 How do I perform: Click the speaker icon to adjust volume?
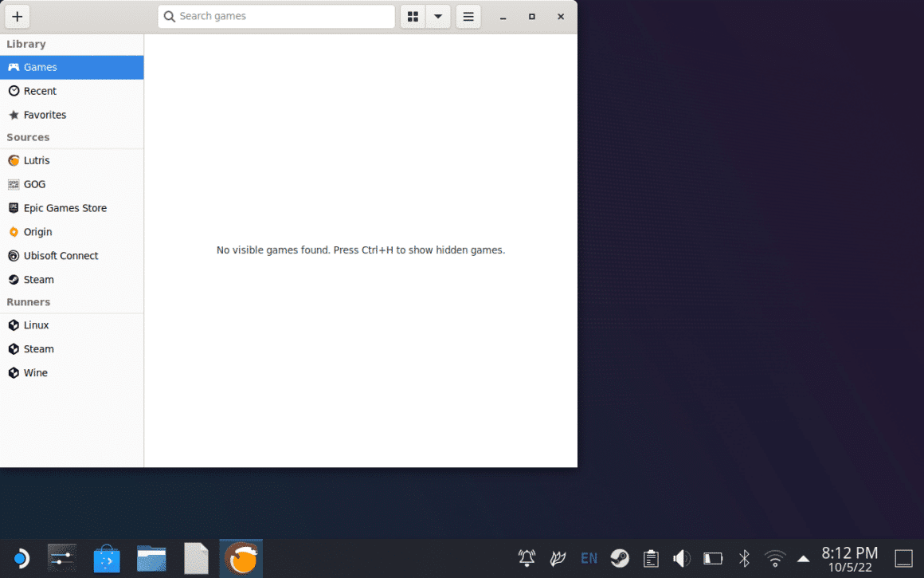pyautogui.click(x=682, y=558)
